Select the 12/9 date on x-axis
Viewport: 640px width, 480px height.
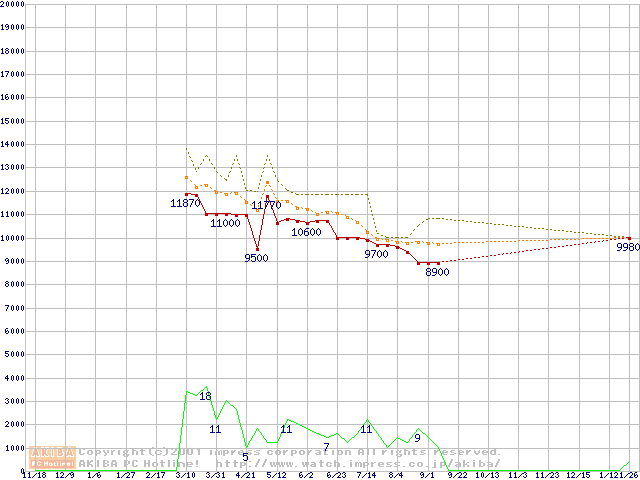[64, 475]
